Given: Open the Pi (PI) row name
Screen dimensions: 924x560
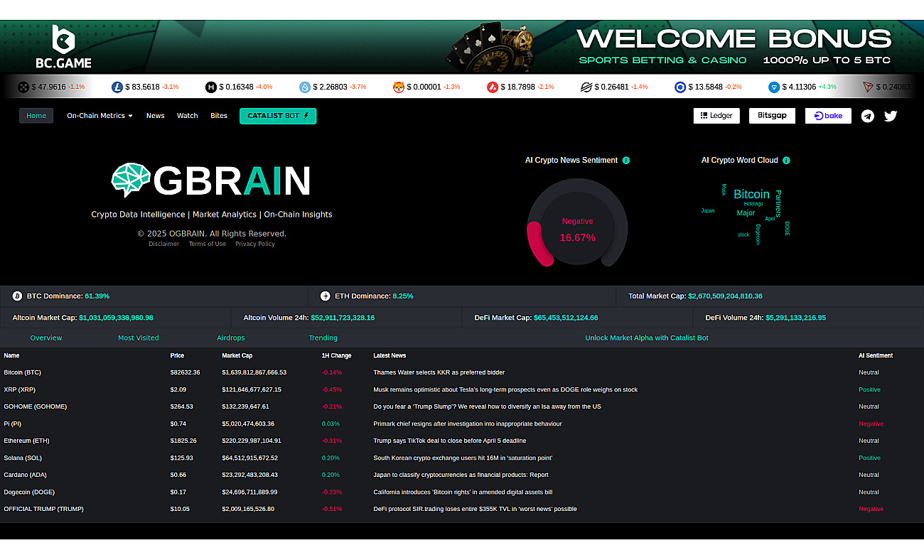Looking at the screenshot, I should 13,424.
